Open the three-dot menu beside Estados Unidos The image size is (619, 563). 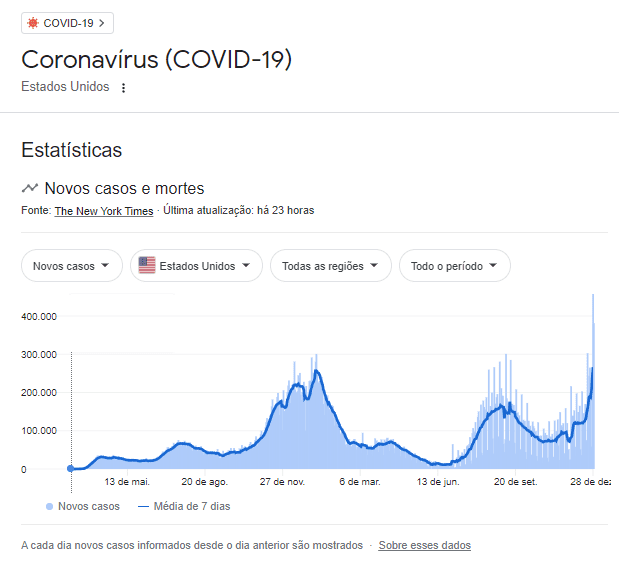[x=124, y=88]
